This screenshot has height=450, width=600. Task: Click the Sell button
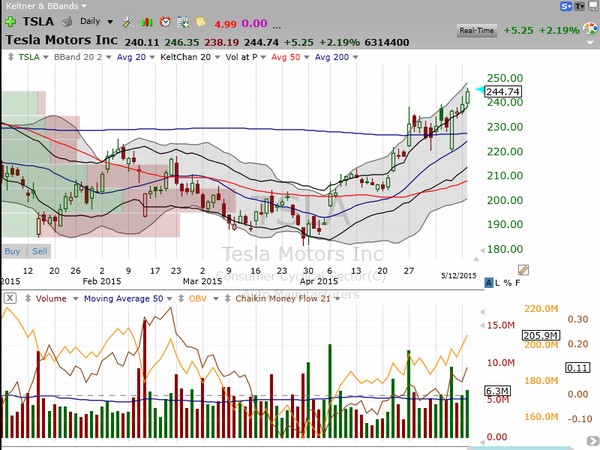point(40,251)
